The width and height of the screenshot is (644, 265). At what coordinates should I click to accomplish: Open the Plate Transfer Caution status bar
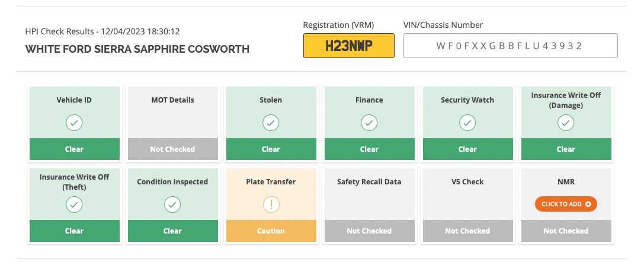(x=271, y=231)
